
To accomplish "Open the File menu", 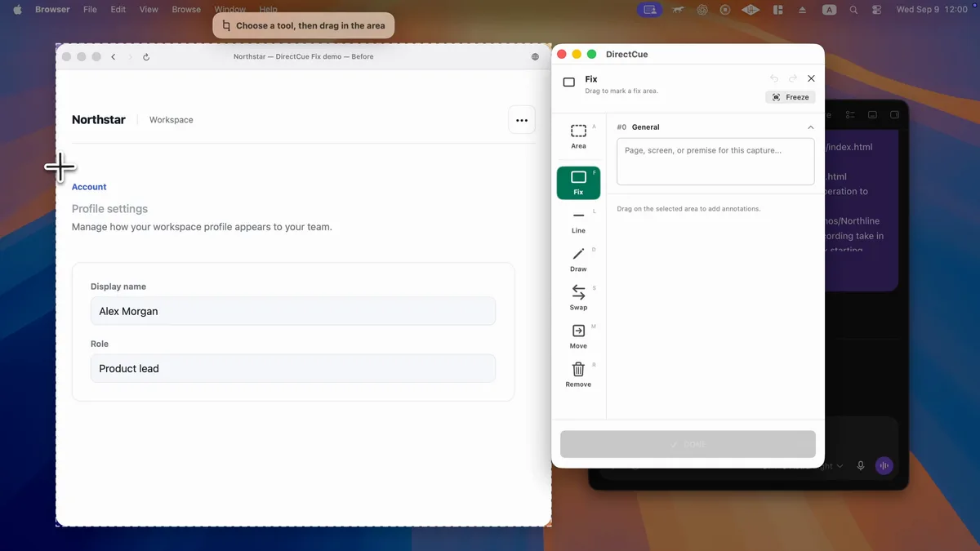I will (x=90, y=10).
